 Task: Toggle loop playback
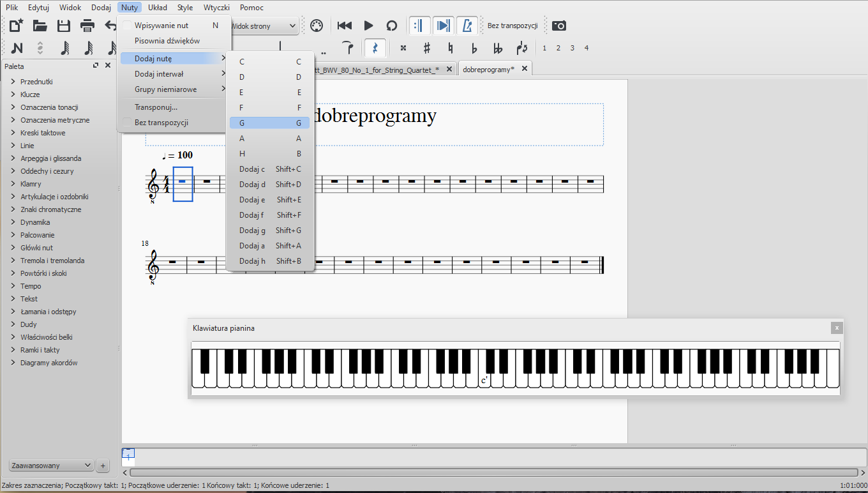(392, 26)
